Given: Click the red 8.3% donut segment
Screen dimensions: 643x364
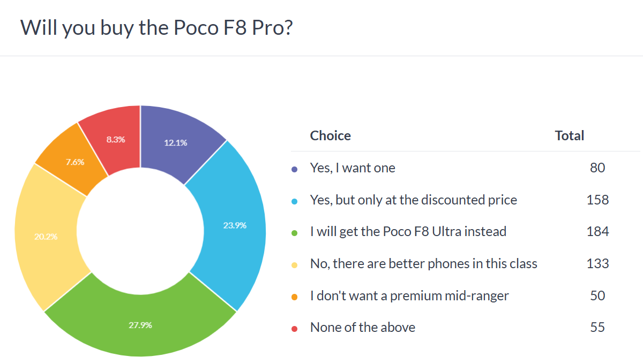Looking at the screenshot, I should [x=115, y=138].
